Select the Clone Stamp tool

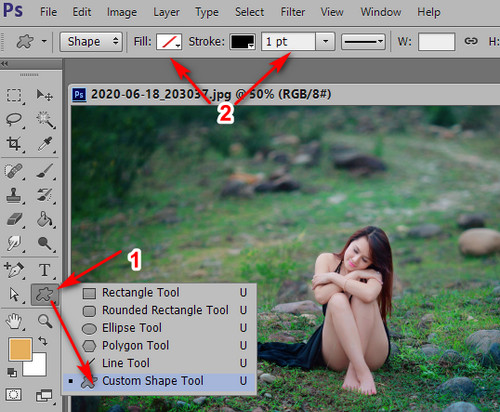[14, 196]
